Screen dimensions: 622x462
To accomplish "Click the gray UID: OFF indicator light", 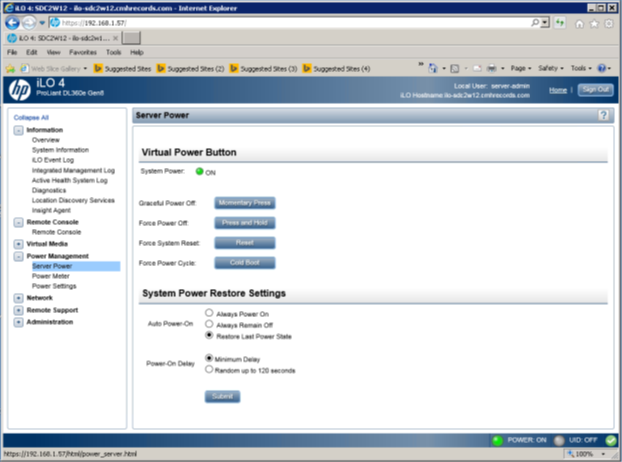I will tap(559, 440).
